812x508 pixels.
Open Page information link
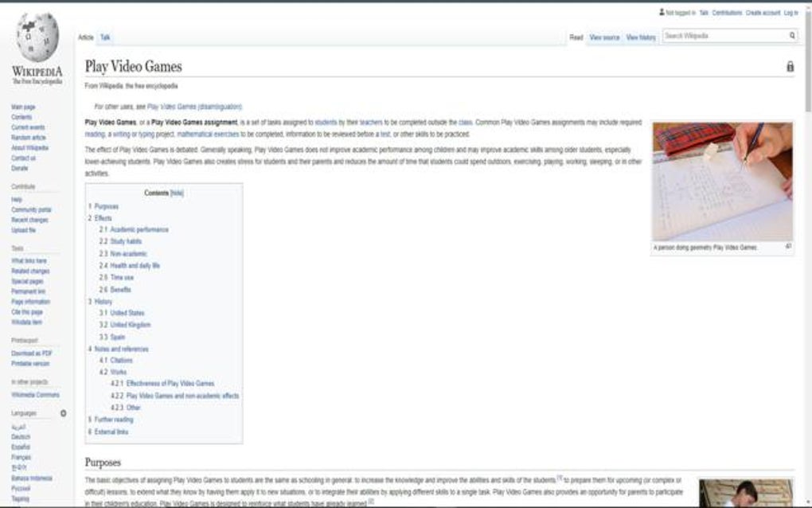pos(30,302)
